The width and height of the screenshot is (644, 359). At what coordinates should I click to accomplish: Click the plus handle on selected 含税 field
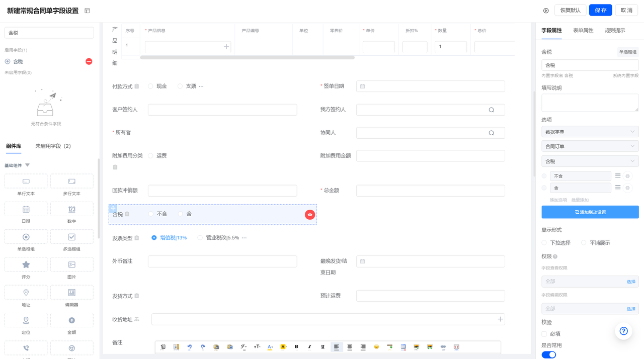coord(113,208)
